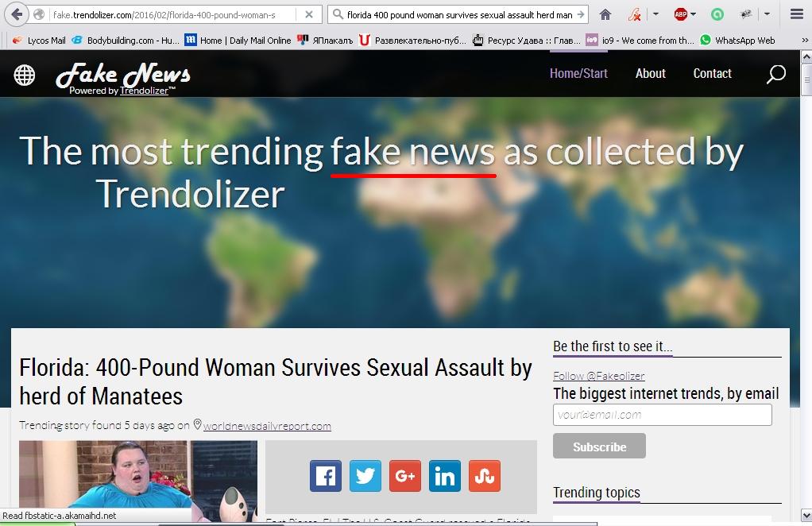This screenshot has width=812, height=526.
Task: Share the article on LinkedIn
Action: [445, 476]
